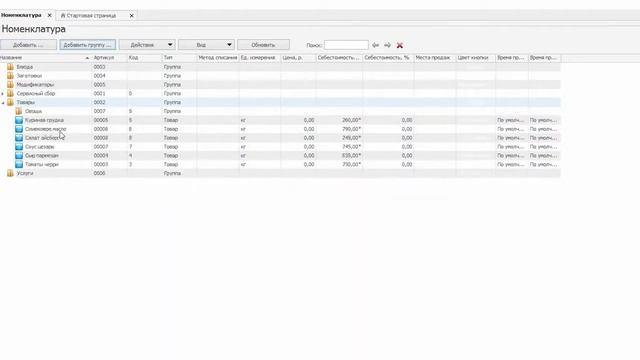Sort by Метод списания column header
640x360 pixels.
(x=218, y=58)
